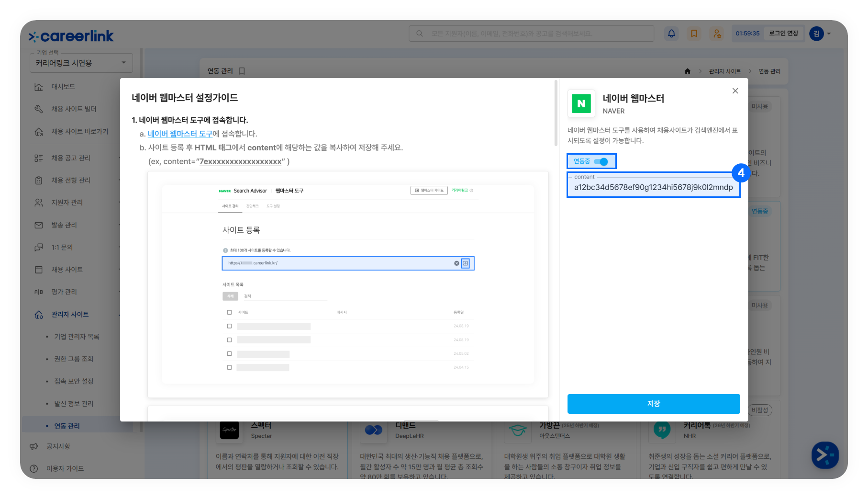
Task: Click the 저장 button
Action: (654, 404)
